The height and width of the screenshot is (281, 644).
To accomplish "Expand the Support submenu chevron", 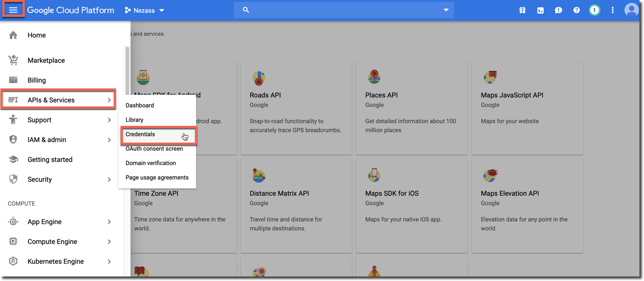I will [109, 120].
